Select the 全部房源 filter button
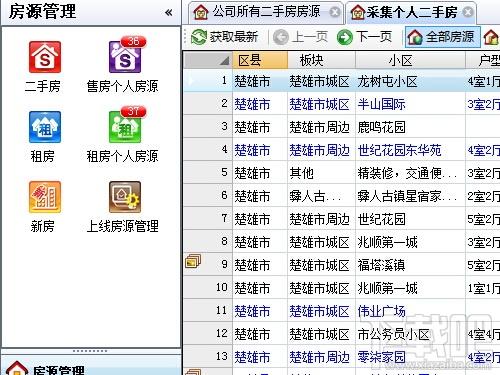 pos(443,37)
